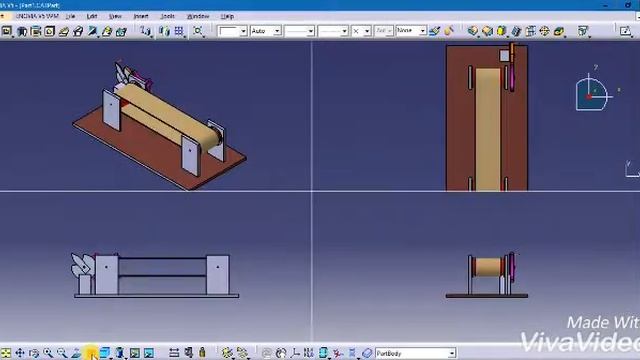
Task: Open the line type dropdown
Action: click(x=333, y=31)
